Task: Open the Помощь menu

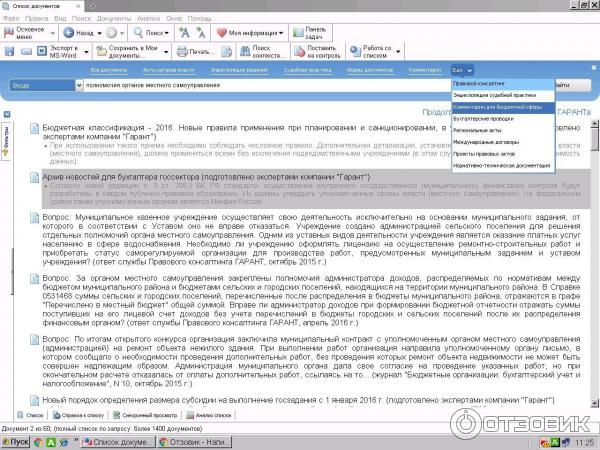Action: [199, 18]
